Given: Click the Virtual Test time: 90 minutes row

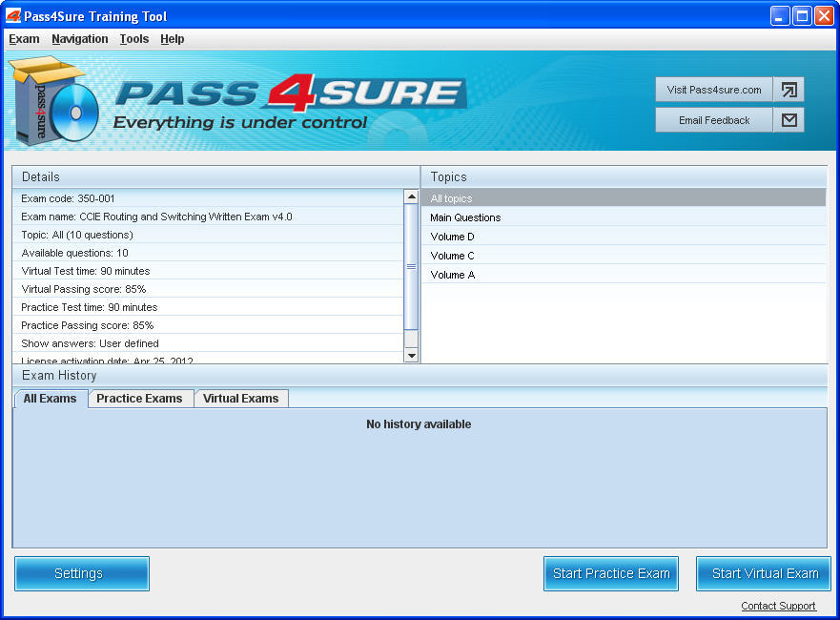Looking at the screenshot, I should [x=208, y=271].
